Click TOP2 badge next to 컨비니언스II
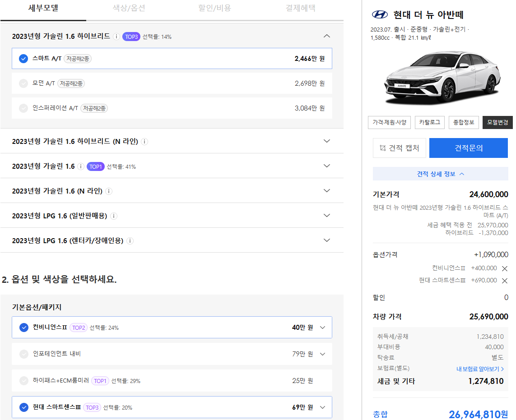 (x=79, y=328)
